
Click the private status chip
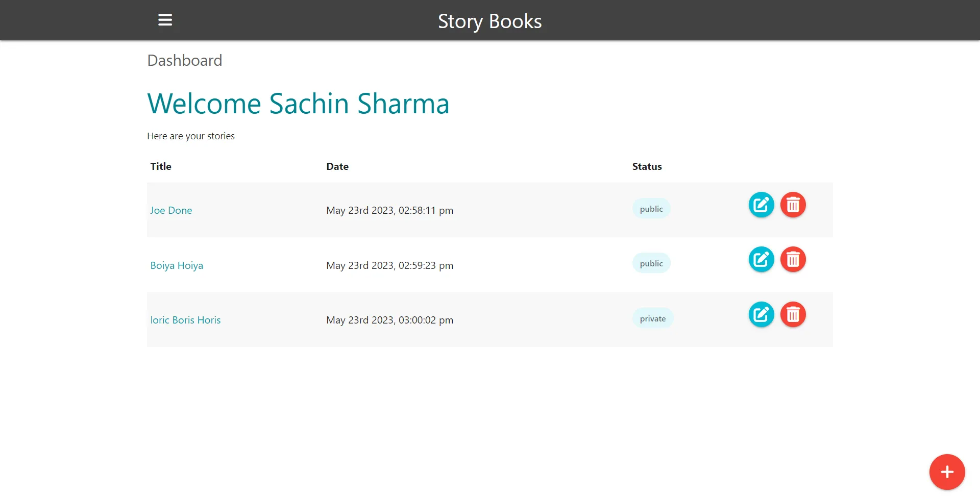[x=653, y=318]
